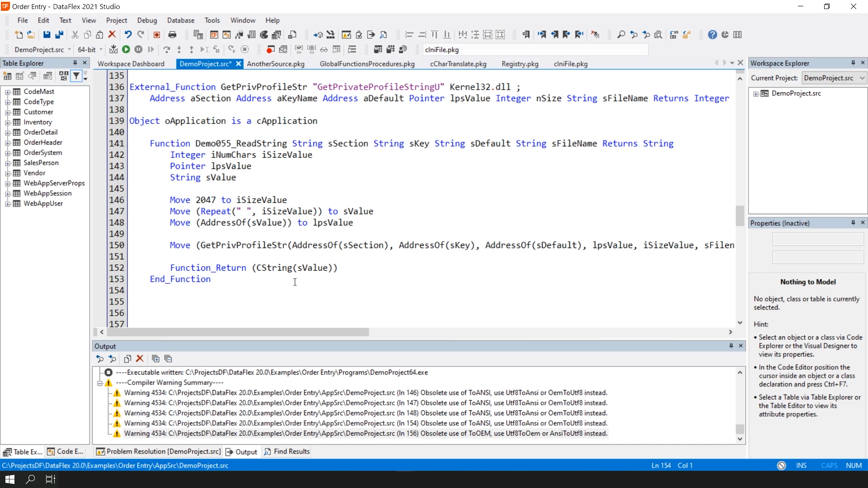This screenshot has height=488, width=868.
Task: Open the 64-bit platform dropdown
Action: point(101,50)
